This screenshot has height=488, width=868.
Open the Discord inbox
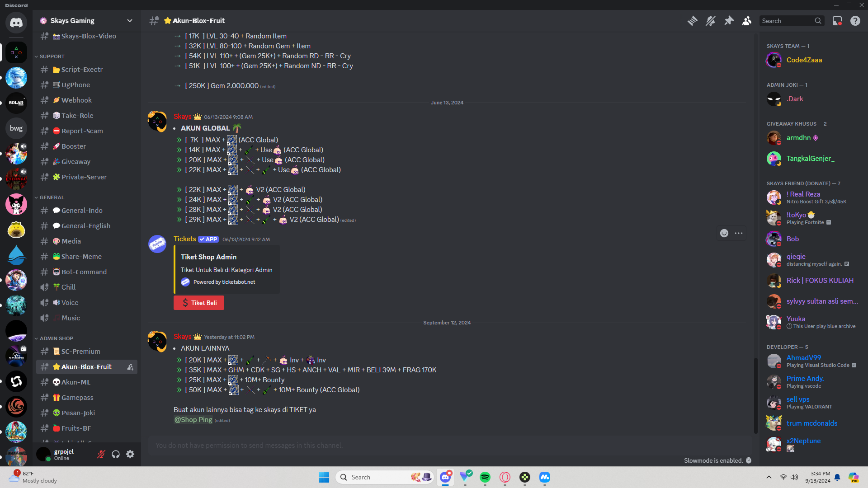point(837,21)
